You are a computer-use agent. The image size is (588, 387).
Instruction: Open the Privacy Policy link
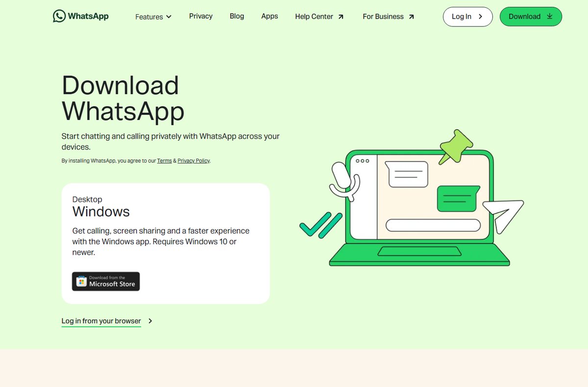point(194,161)
